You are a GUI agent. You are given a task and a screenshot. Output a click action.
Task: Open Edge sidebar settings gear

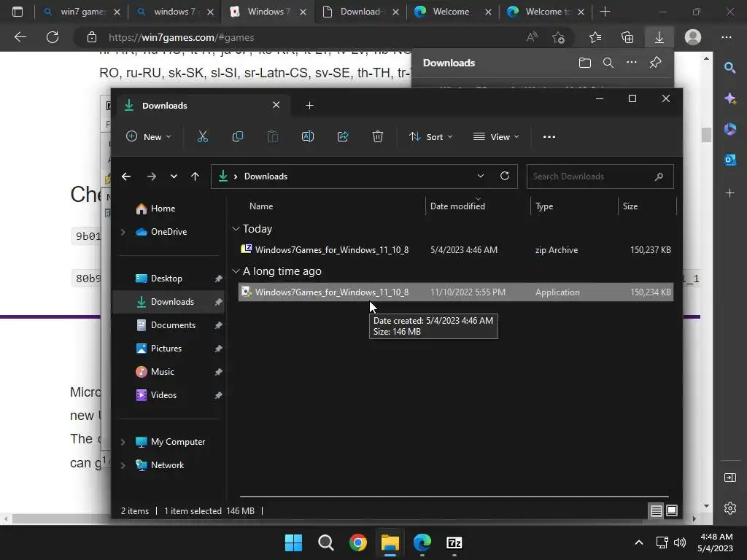click(x=729, y=508)
